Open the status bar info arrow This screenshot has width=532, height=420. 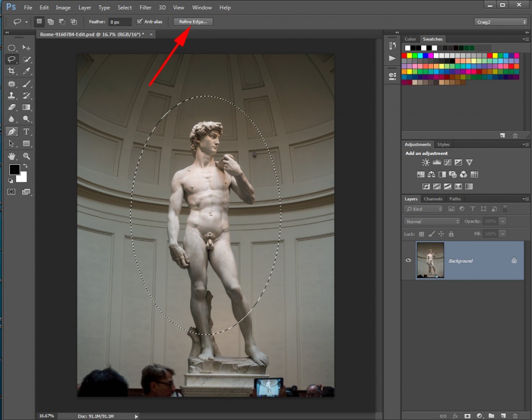(x=136, y=416)
